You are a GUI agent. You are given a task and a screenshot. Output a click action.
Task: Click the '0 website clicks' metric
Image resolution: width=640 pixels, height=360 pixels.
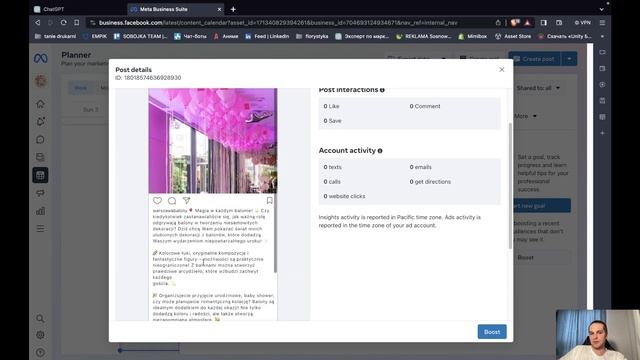(x=344, y=196)
